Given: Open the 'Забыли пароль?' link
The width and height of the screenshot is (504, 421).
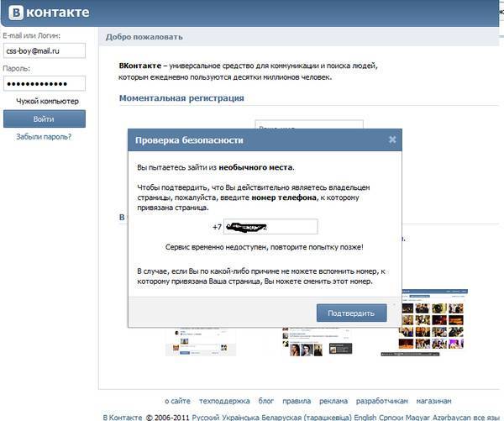Looking at the screenshot, I should pyautogui.click(x=44, y=137).
